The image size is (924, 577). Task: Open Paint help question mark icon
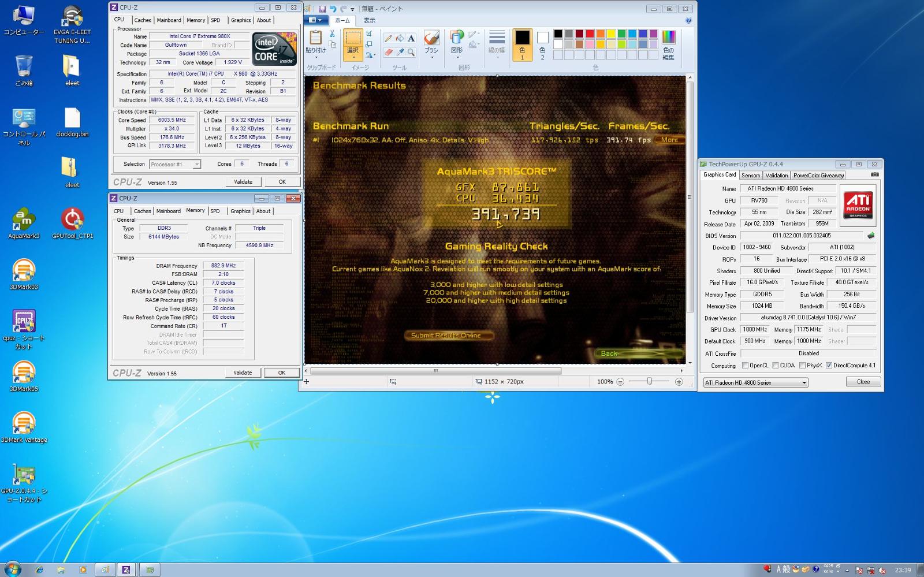click(688, 20)
